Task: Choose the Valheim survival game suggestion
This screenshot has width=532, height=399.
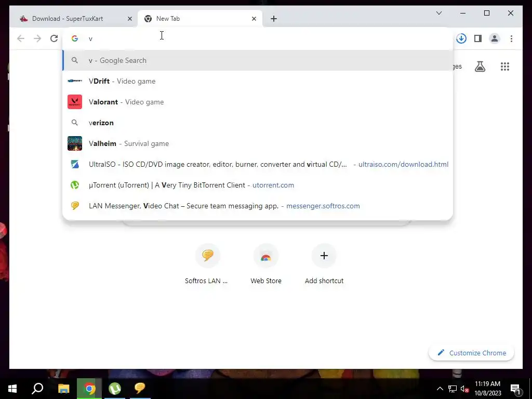Action: coord(258,143)
